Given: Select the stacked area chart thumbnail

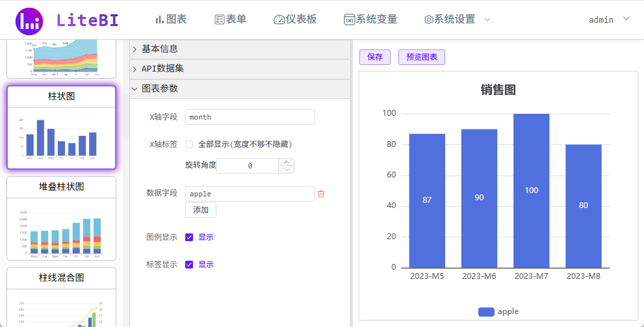Looking at the screenshot, I should coord(62,59).
